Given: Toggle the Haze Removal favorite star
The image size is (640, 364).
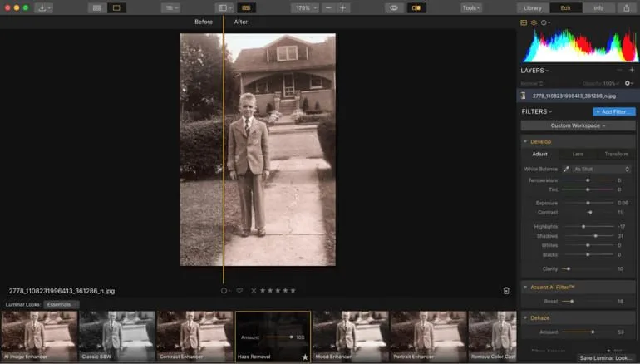Looking at the screenshot, I should coord(304,357).
